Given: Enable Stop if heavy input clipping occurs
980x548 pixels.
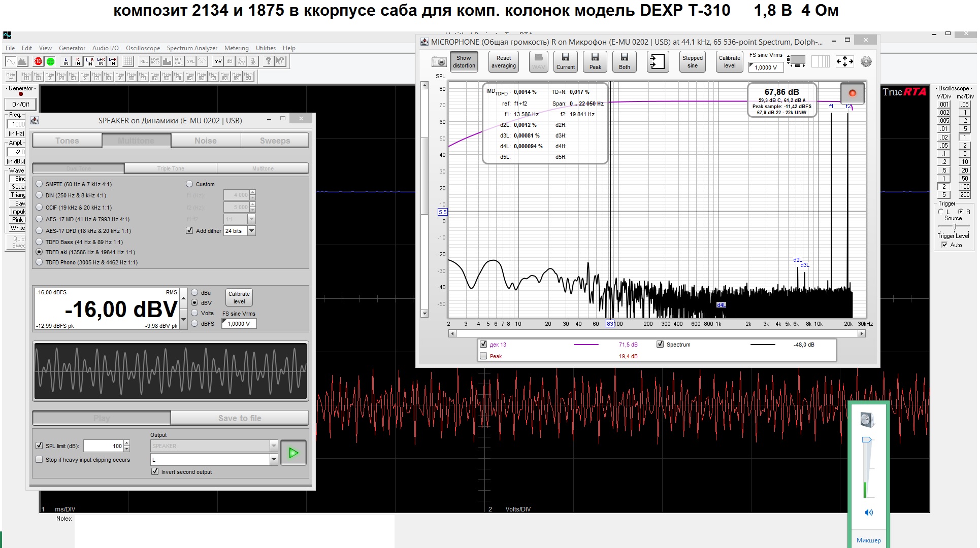Looking at the screenshot, I should click(40, 460).
